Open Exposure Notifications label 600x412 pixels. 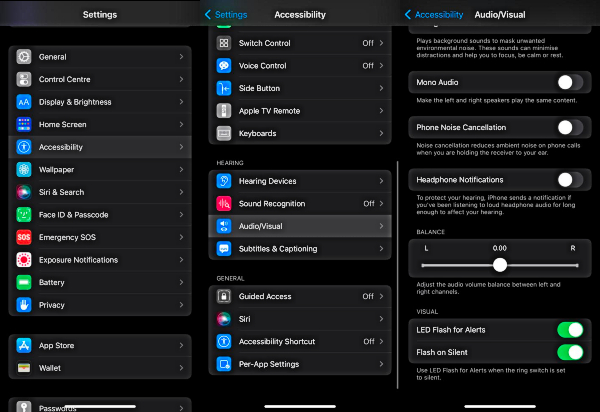[78, 260]
